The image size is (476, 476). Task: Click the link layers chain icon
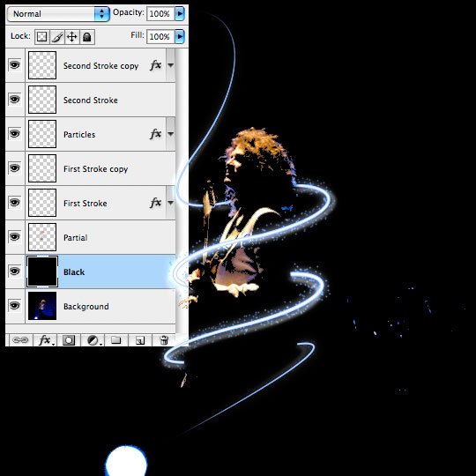click(20, 340)
